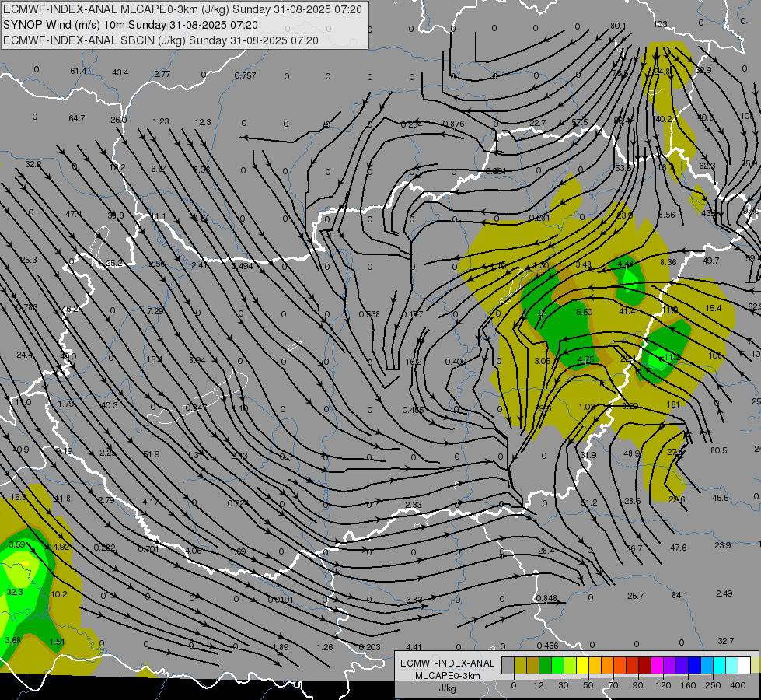Viewport: 761px width, 700px height.
Task: Select the cyan legend swatch
Action: pyautogui.click(x=719, y=666)
